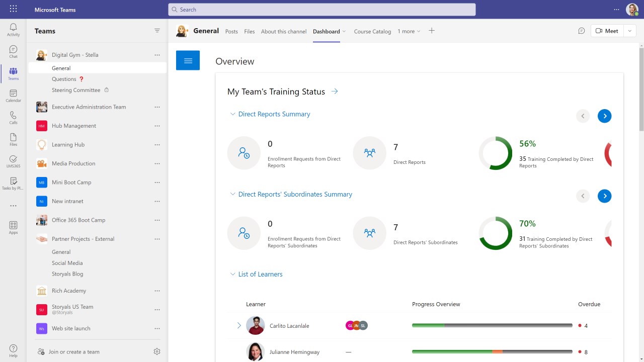Screen dimensions: 644x362
Task: Click the Search input field
Action: click(x=322, y=10)
